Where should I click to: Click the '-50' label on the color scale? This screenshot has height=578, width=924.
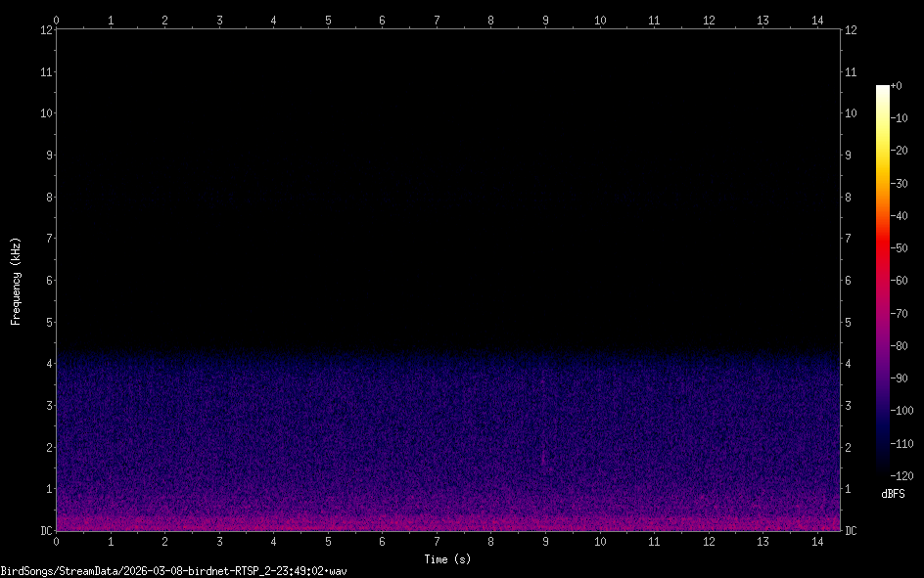coord(898,248)
